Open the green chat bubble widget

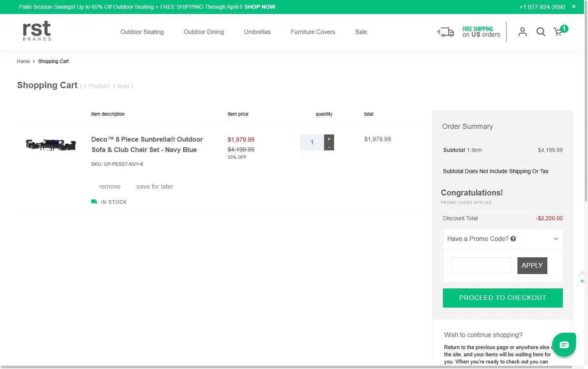pos(564,345)
